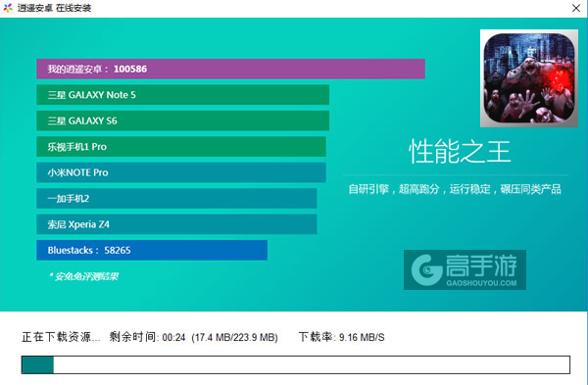The width and height of the screenshot is (588, 385).
Task: Select the 三星 GALAXY S6 bar
Action: pos(183,120)
